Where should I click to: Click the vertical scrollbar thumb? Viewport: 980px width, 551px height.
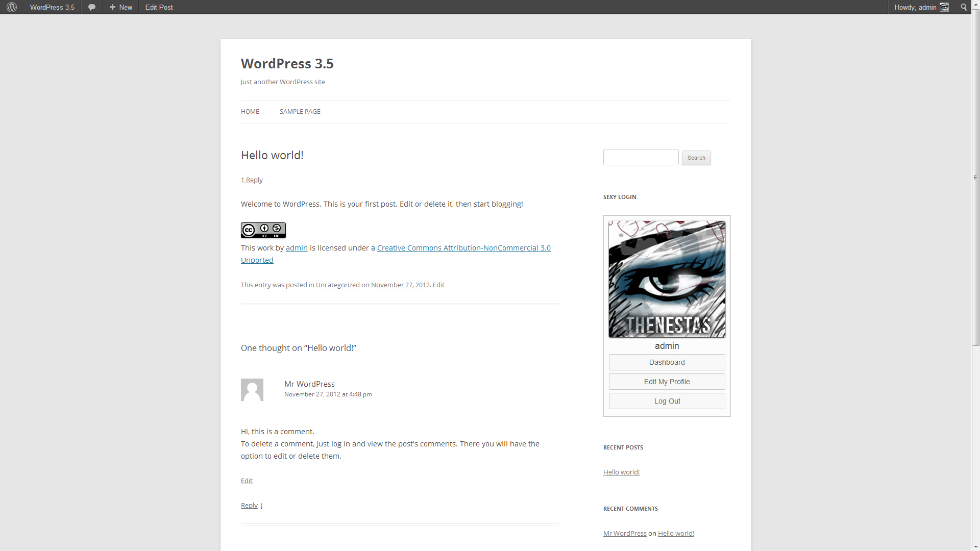pos(975,178)
